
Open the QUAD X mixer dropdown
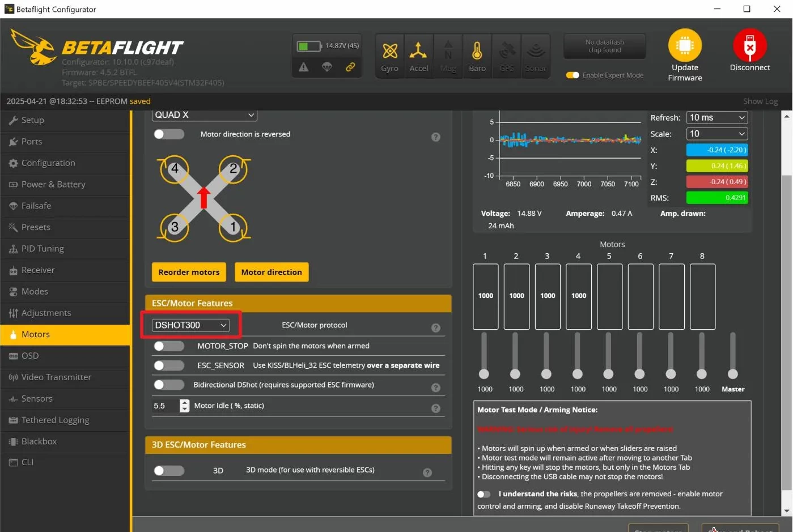(x=204, y=115)
